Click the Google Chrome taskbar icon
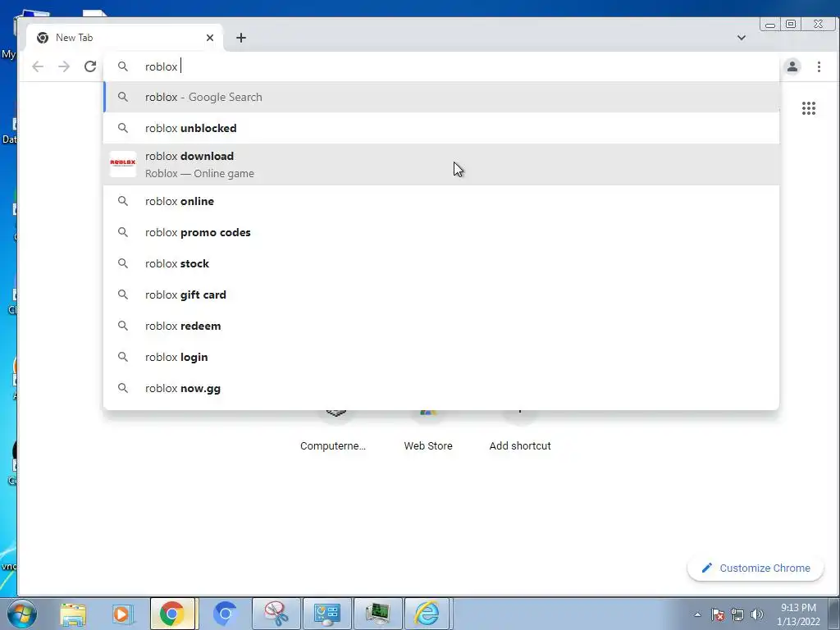This screenshot has height=630, width=840. [x=172, y=614]
